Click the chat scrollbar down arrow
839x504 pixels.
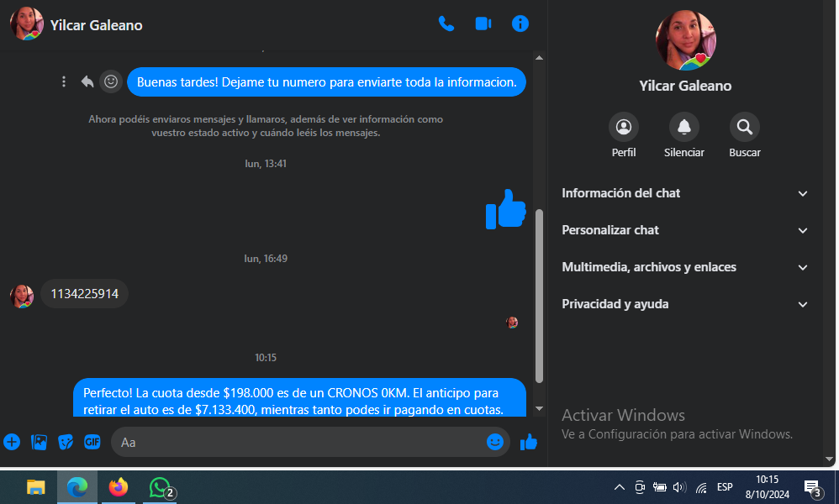pos(540,409)
